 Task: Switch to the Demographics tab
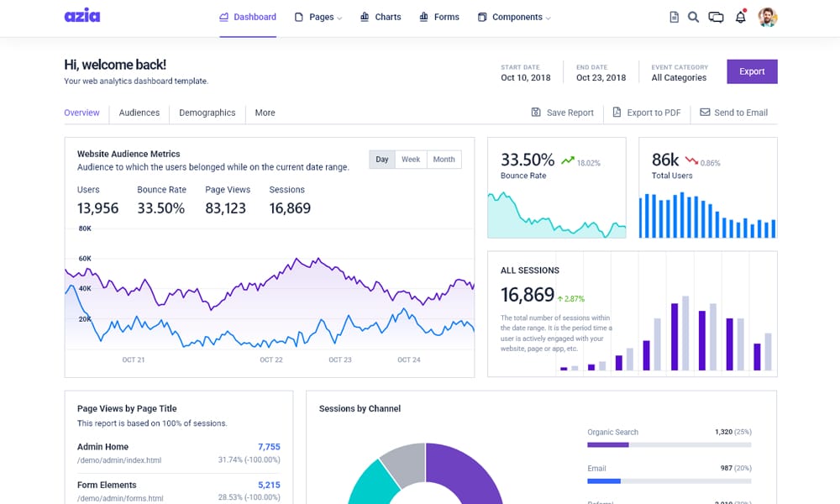click(207, 113)
